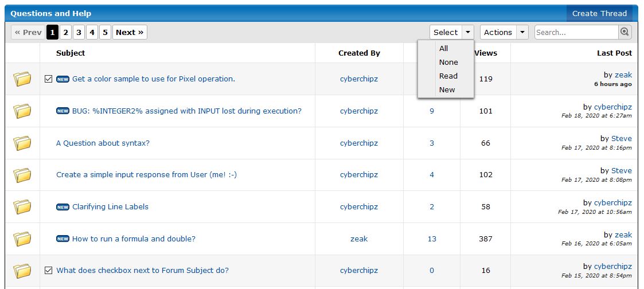Click folder icon for How to run a formula thread
This screenshot has width=644, height=289.
coord(22,239)
